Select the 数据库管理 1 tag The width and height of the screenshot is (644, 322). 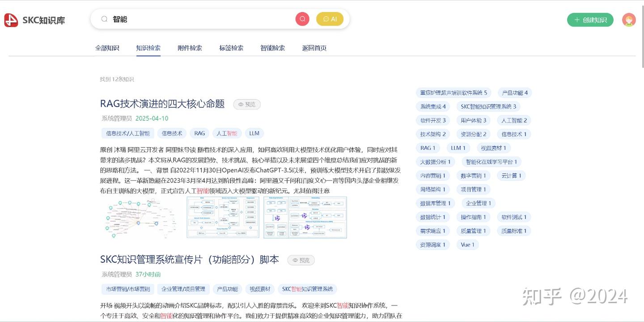(x=436, y=203)
